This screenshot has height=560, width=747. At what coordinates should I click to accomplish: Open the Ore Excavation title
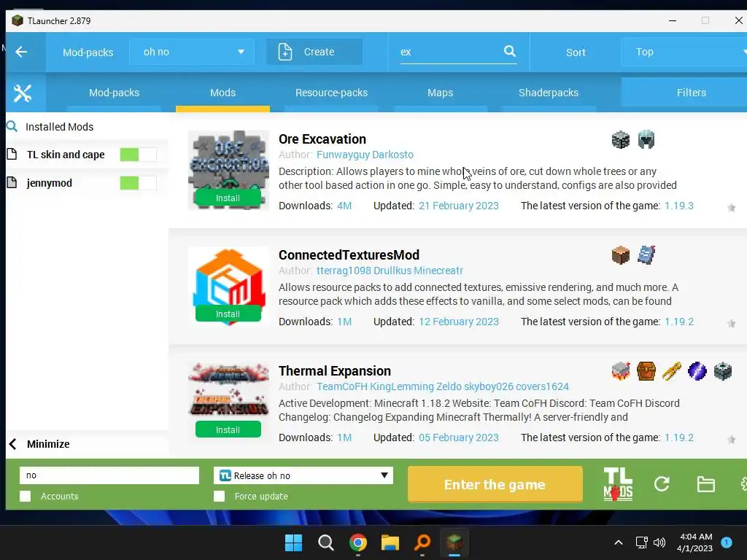coord(322,139)
